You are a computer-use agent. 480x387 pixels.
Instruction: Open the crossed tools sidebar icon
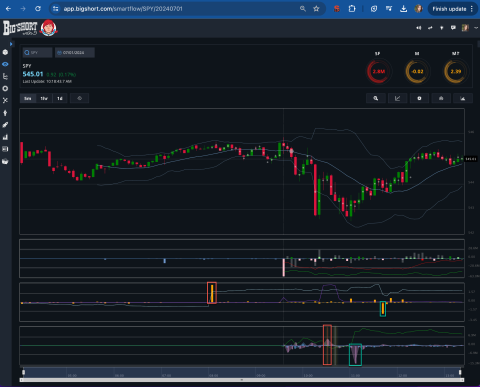(x=5, y=100)
